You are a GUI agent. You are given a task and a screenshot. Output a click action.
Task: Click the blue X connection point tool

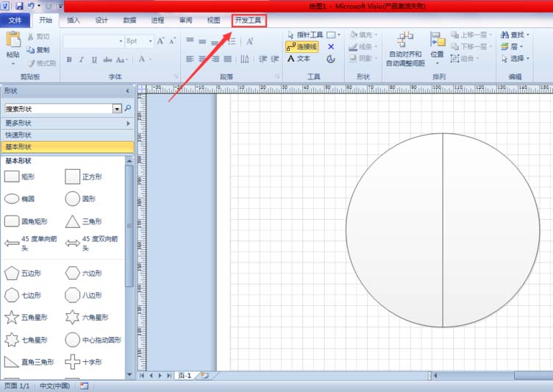331,46
